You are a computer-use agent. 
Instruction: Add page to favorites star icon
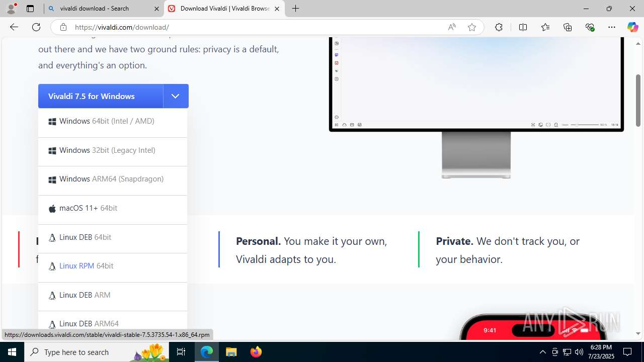click(471, 27)
